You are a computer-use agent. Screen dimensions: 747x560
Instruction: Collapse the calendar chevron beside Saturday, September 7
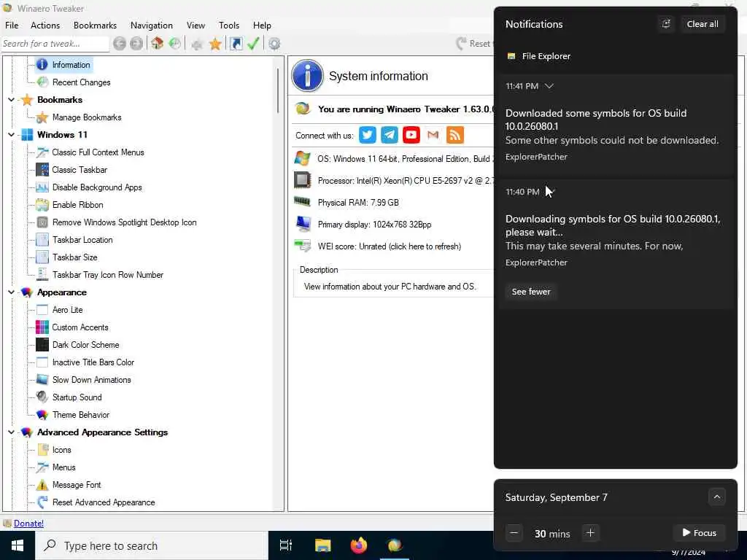pos(716,497)
